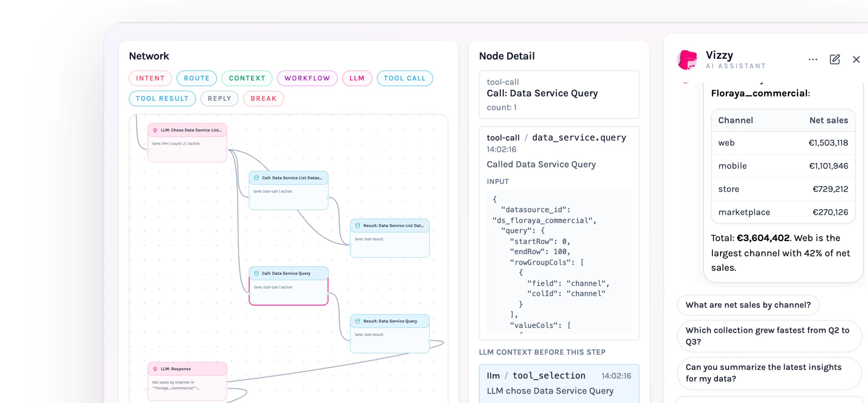Click the 'data_service.query' tool name

(x=579, y=138)
